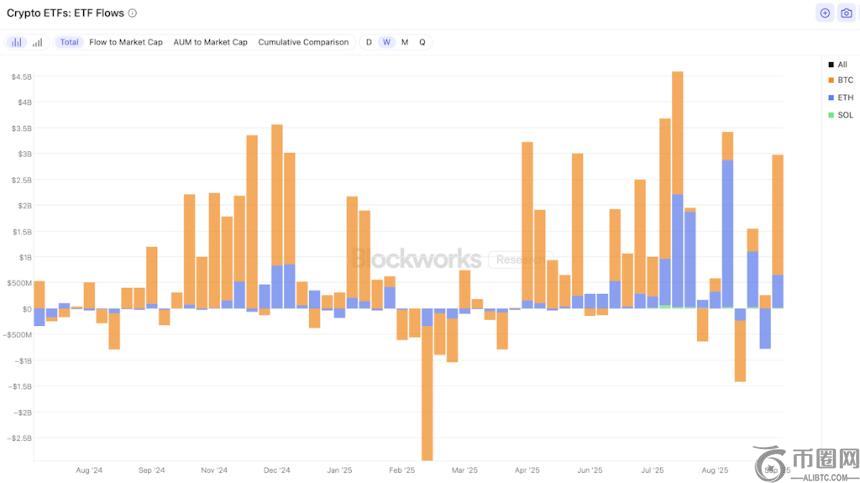Screen dimensions: 860x483
Task: Switch to quarterly Q interval
Action: [x=422, y=42]
